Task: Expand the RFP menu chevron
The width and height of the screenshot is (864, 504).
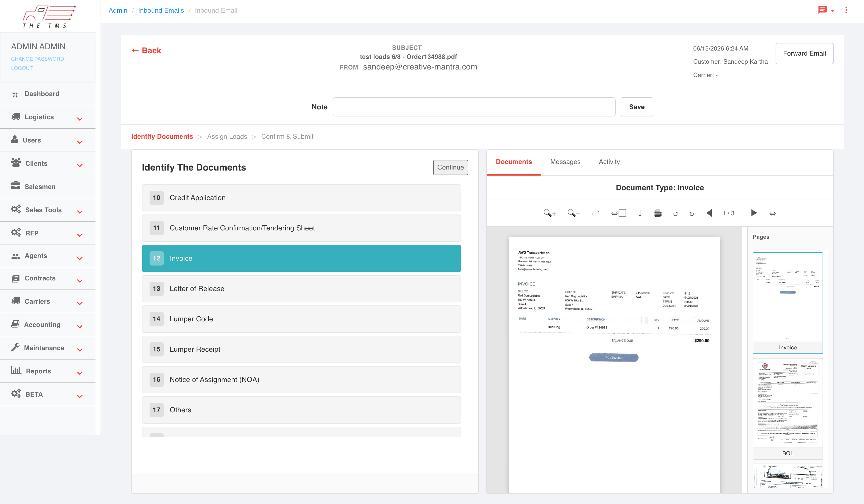Action: (80, 235)
